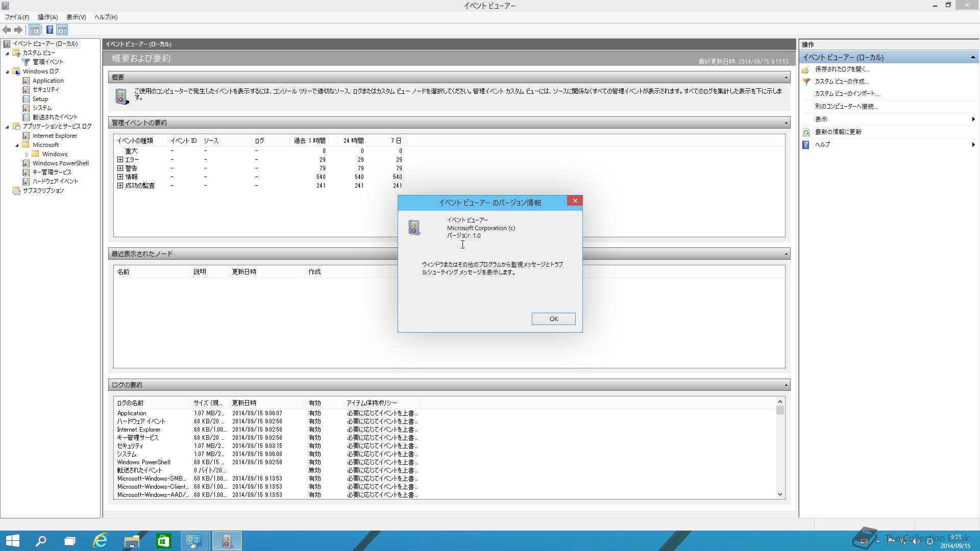This screenshot has width=980, height=551.
Task: Switch to Event Viewer taskbar button
Action: (227, 541)
